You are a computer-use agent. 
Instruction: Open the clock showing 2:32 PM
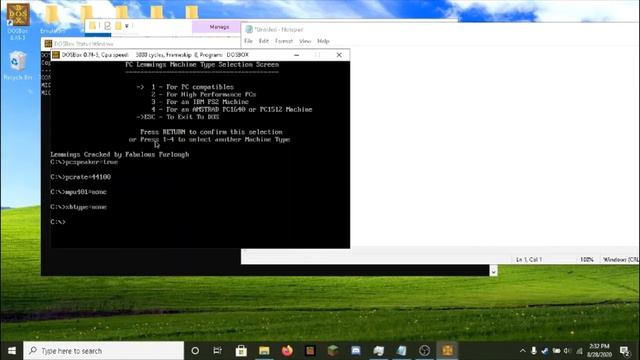[x=600, y=351]
